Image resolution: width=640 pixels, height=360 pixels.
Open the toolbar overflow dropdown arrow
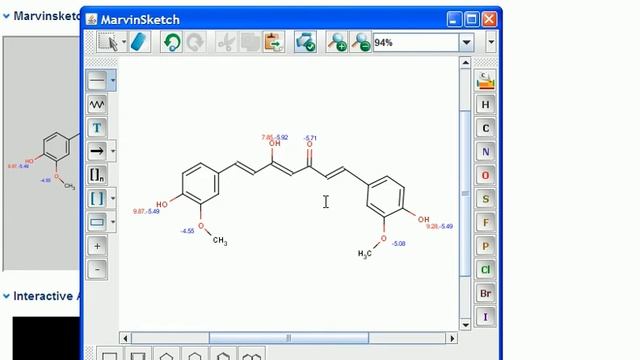tap(491, 42)
